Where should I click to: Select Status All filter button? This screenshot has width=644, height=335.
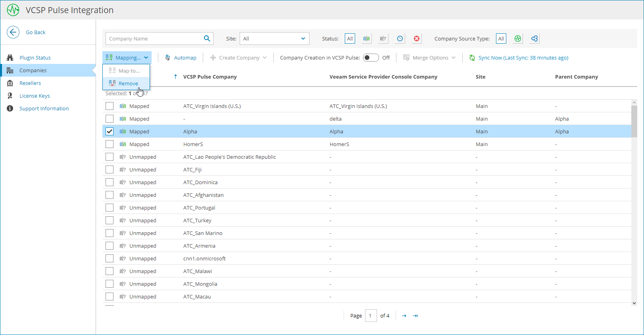click(350, 39)
